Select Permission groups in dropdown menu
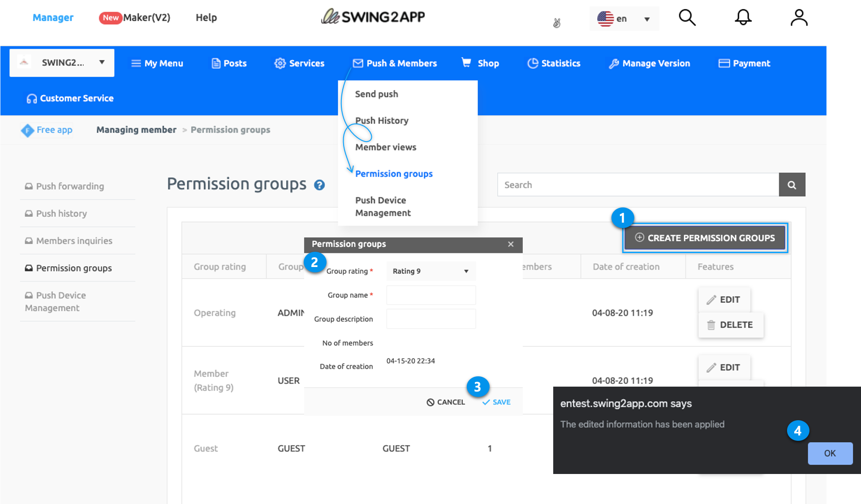The width and height of the screenshot is (861, 504). (394, 173)
